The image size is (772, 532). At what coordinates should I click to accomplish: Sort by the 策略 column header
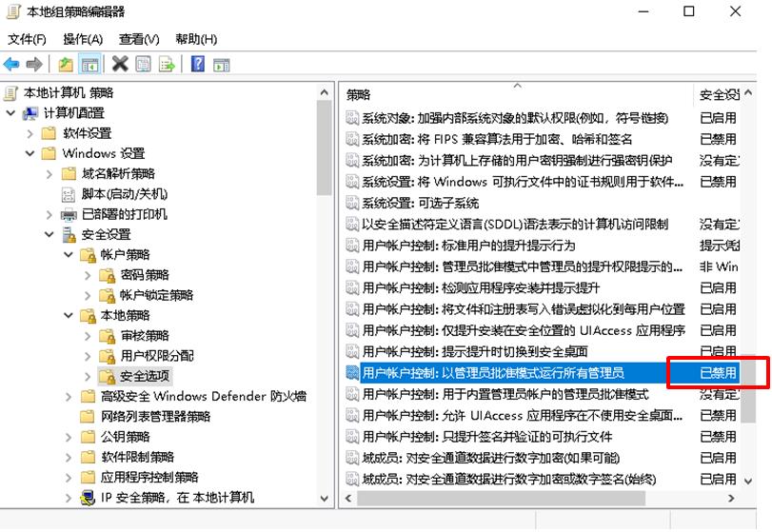point(517,94)
